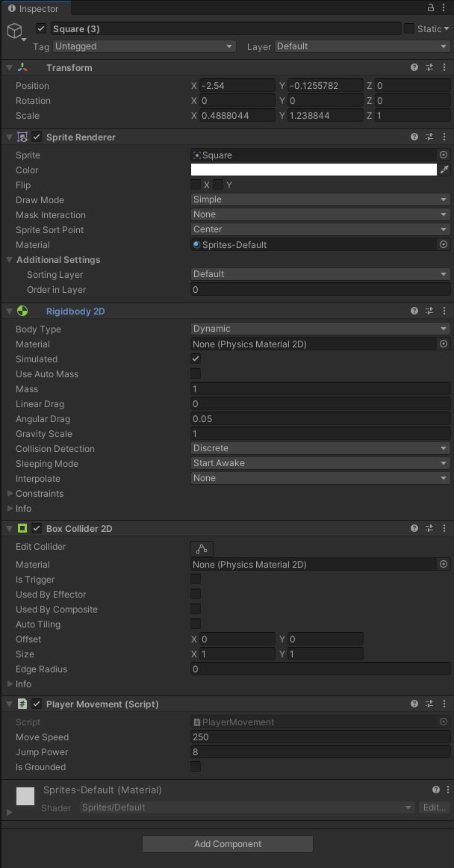
Task: Click the white Color swatch
Action: coord(314,170)
